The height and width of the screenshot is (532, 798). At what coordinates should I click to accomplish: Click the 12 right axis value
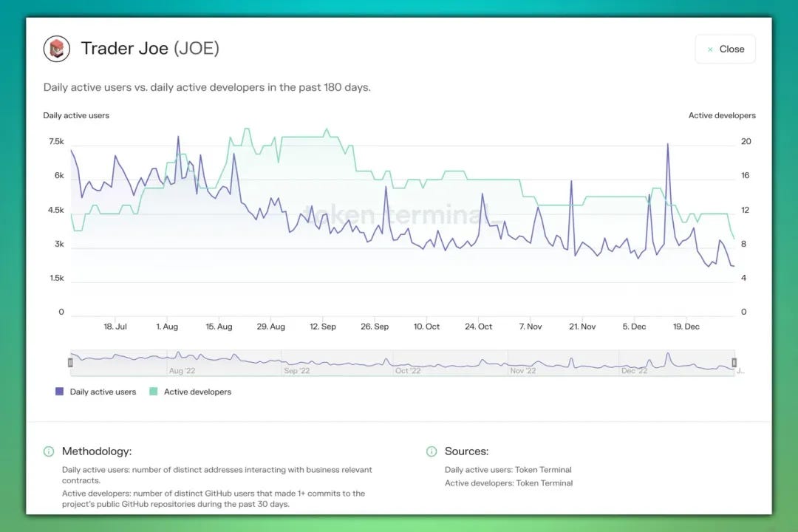pos(745,211)
